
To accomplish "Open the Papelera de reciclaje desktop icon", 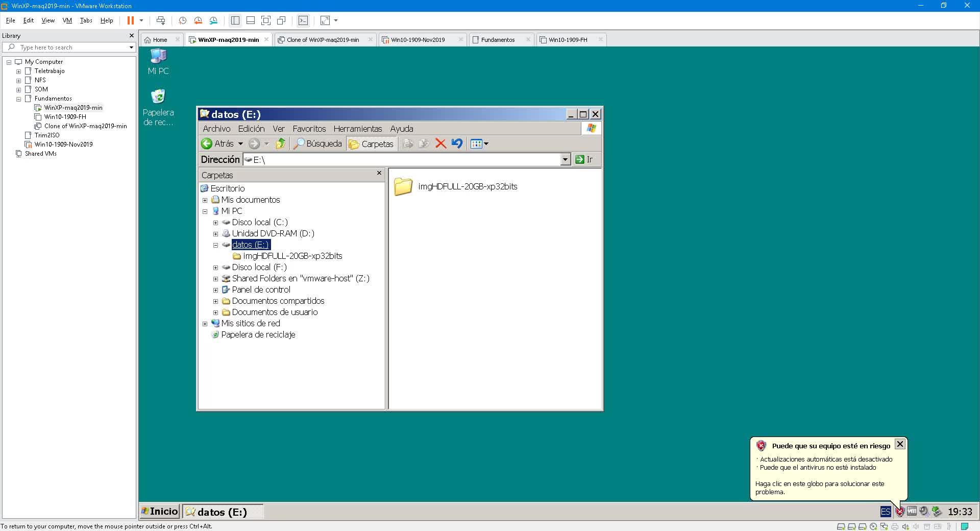I will (158, 97).
